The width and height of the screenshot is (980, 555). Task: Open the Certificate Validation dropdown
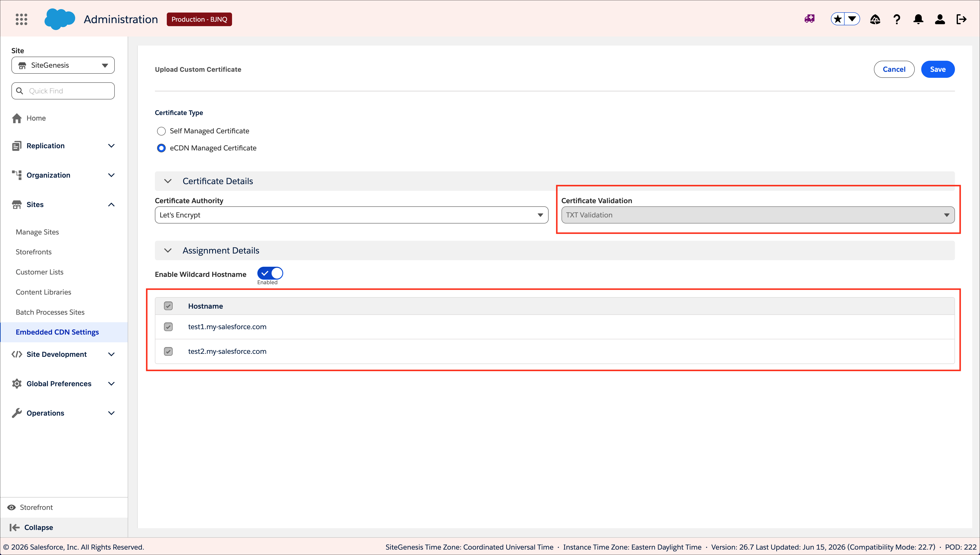(758, 215)
